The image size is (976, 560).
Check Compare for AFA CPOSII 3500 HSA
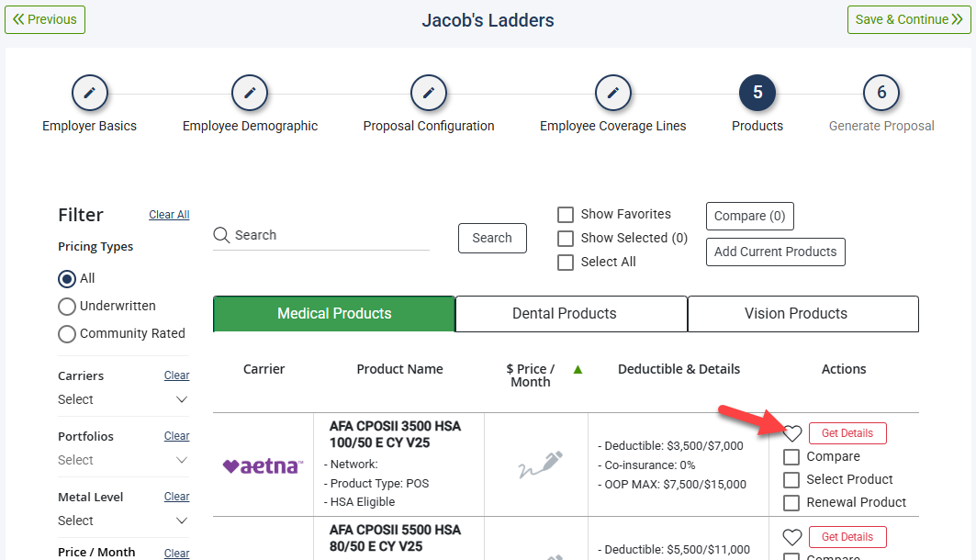pos(791,456)
